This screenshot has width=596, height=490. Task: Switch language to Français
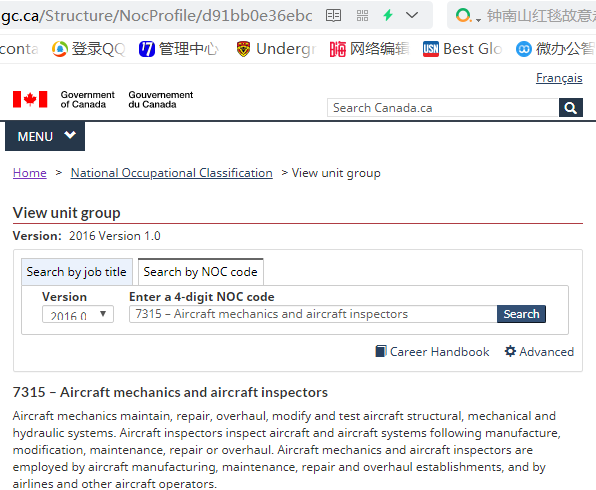pyautogui.click(x=559, y=78)
